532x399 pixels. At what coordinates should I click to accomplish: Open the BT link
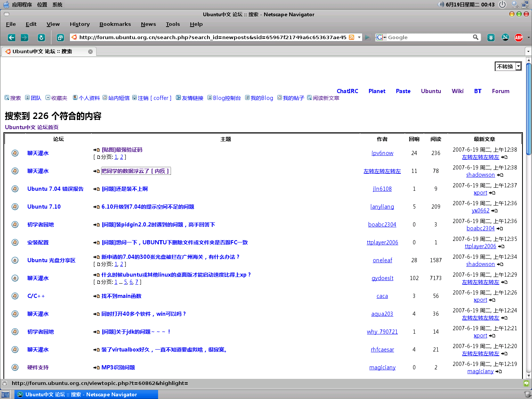click(478, 91)
